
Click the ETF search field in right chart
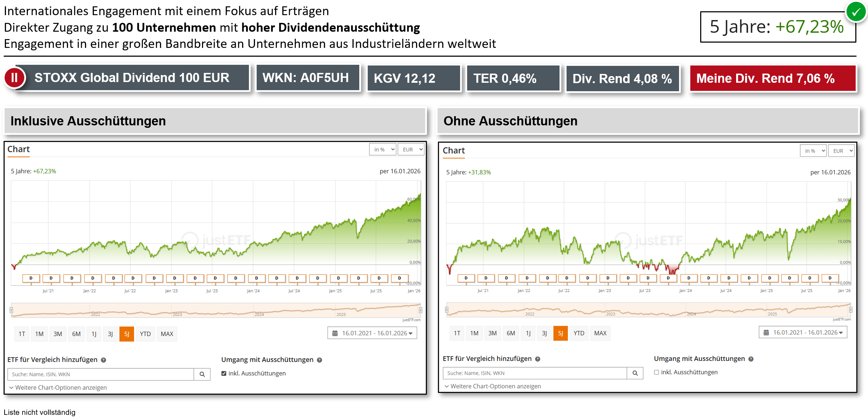(x=534, y=373)
